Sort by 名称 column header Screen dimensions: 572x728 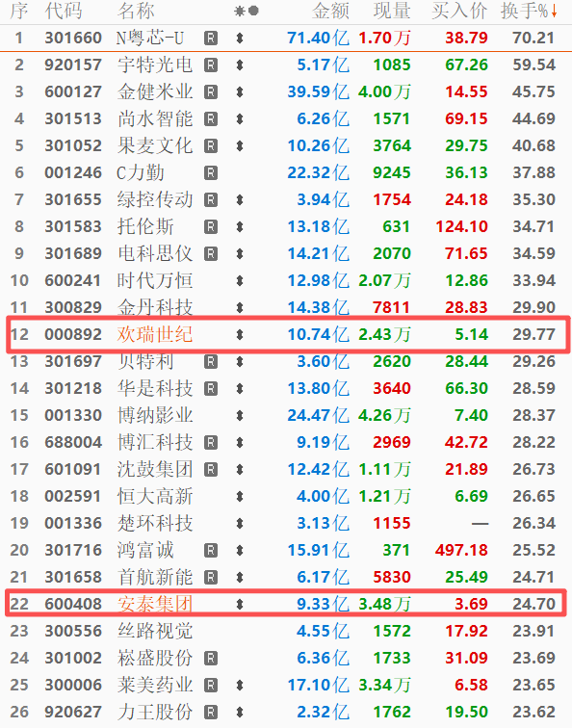(x=136, y=11)
